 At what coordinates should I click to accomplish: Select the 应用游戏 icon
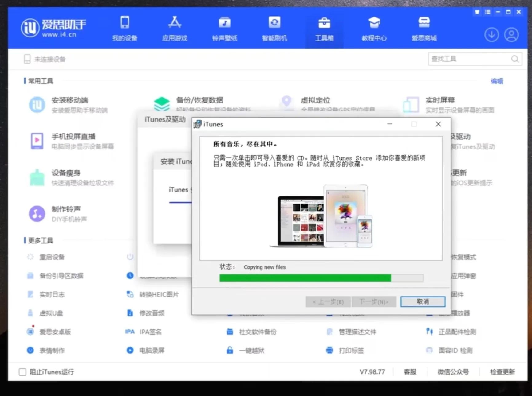(x=174, y=28)
